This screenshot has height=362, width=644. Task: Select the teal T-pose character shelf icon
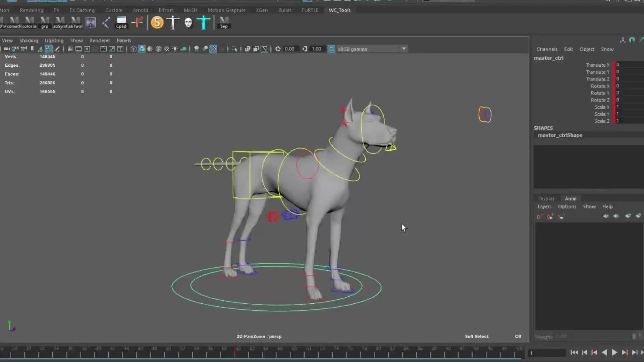coord(204,22)
